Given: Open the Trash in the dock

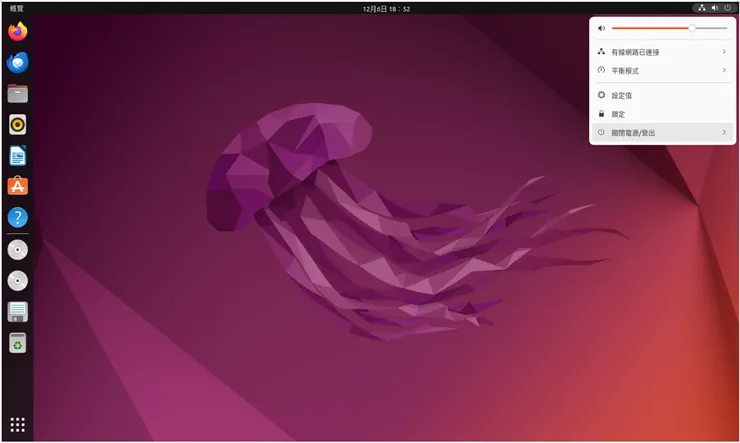Looking at the screenshot, I should [x=17, y=344].
